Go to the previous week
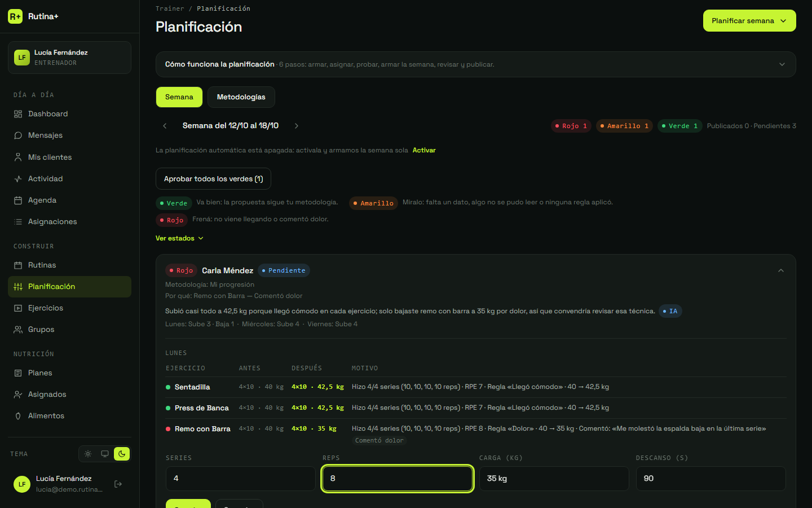The image size is (812, 508). click(x=165, y=126)
